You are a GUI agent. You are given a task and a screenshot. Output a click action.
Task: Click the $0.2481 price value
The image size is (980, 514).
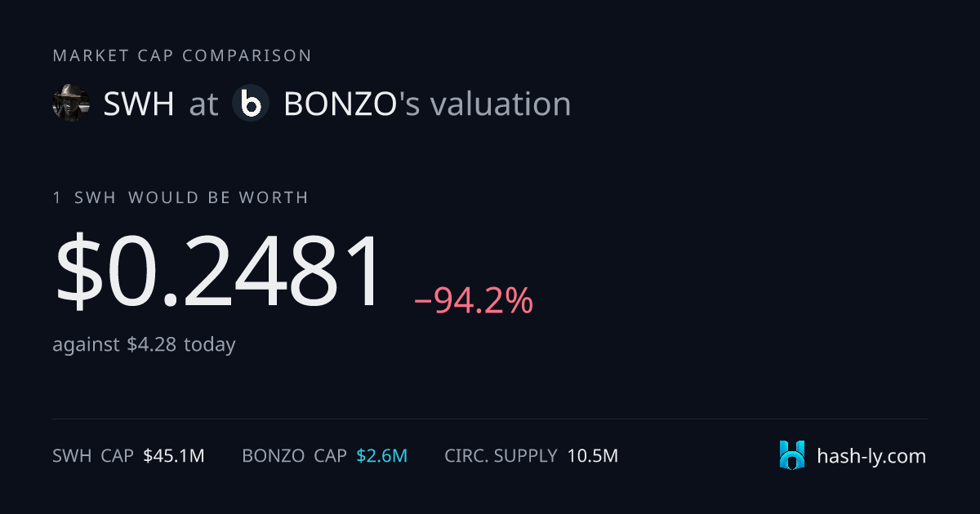coord(219,270)
